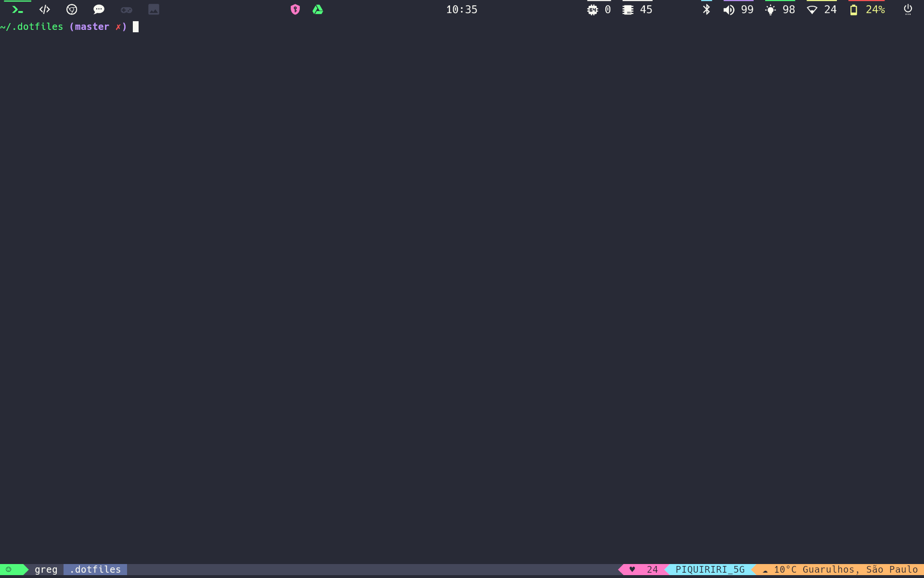The height and width of the screenshot is (578, 924).
Task: Switch to the terminal workspace icon
Action: pyautogui.click(x=17, y=10)
